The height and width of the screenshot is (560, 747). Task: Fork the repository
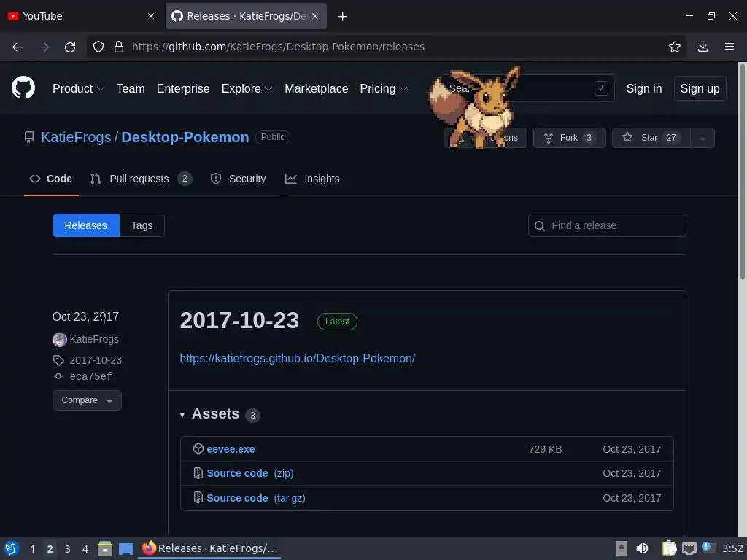click(x=569, y=138)
